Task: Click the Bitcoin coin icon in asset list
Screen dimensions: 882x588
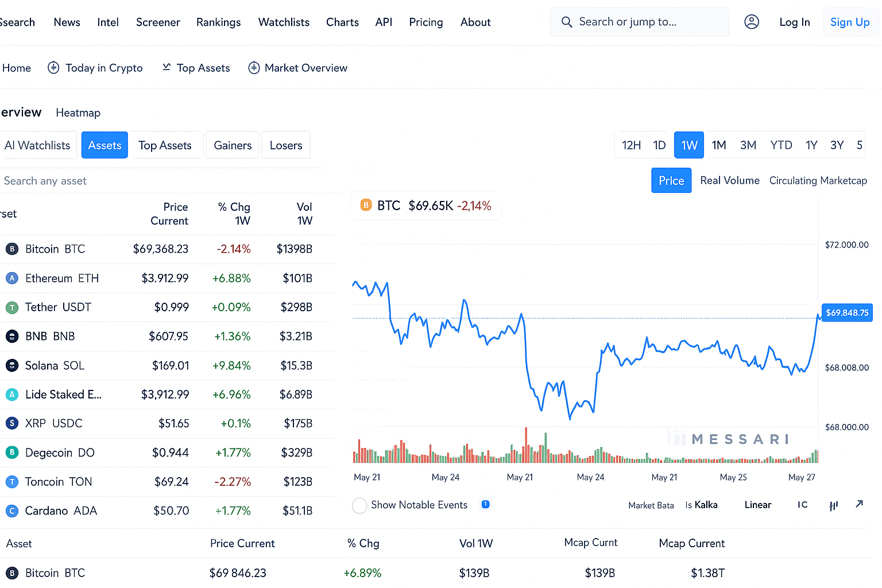Action: click(x=12, y=249)
